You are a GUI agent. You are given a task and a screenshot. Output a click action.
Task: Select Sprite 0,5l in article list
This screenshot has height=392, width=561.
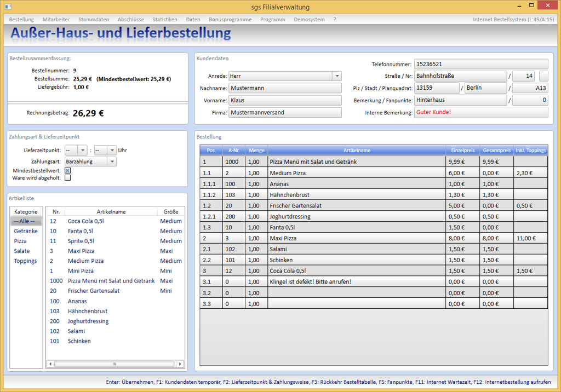click(115, 241)
